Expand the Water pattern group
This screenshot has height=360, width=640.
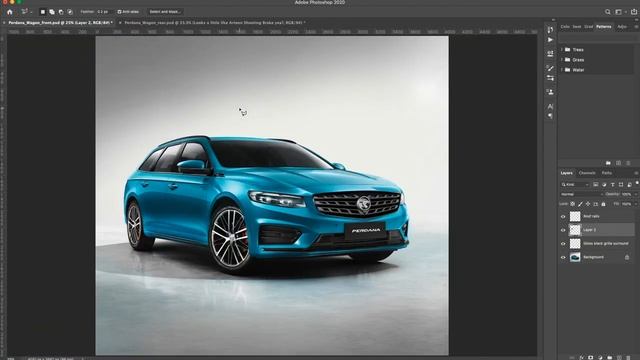[x=562, y=70]
